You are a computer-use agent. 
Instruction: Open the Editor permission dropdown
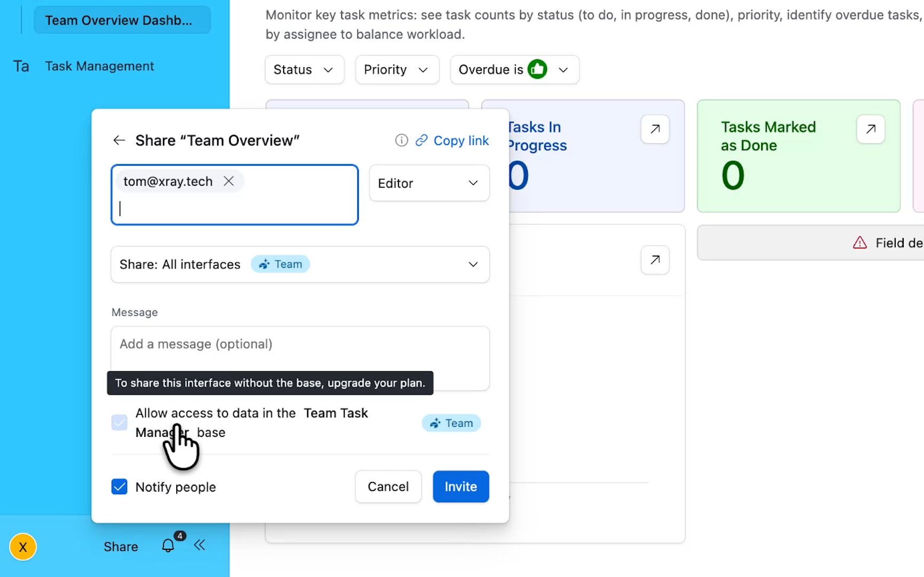[x=429, y=183]
